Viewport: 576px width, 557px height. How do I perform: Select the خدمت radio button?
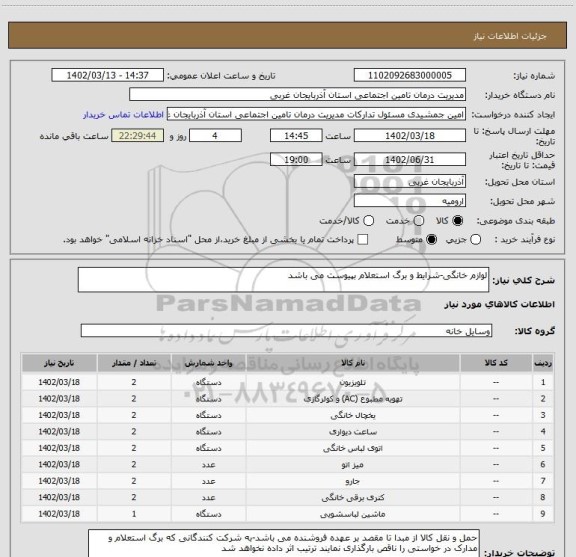tap(419, 221)
